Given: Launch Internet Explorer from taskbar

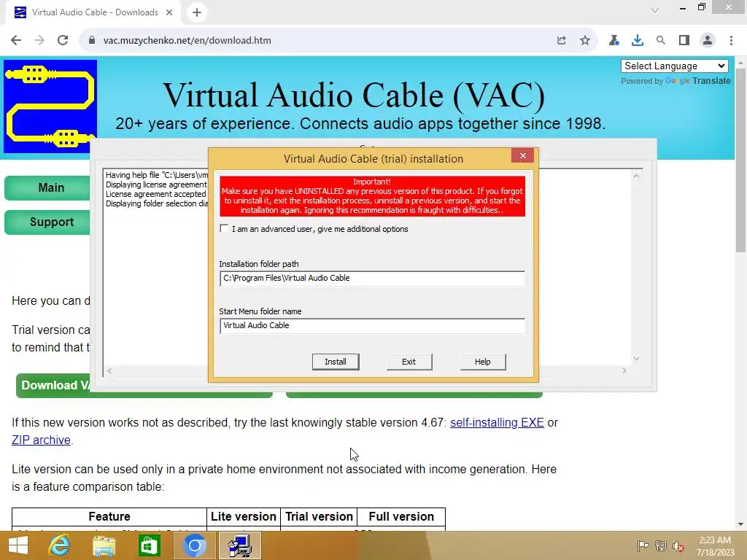Looking at the screenshot, I should pyautogui.click(x=60, y=545).
